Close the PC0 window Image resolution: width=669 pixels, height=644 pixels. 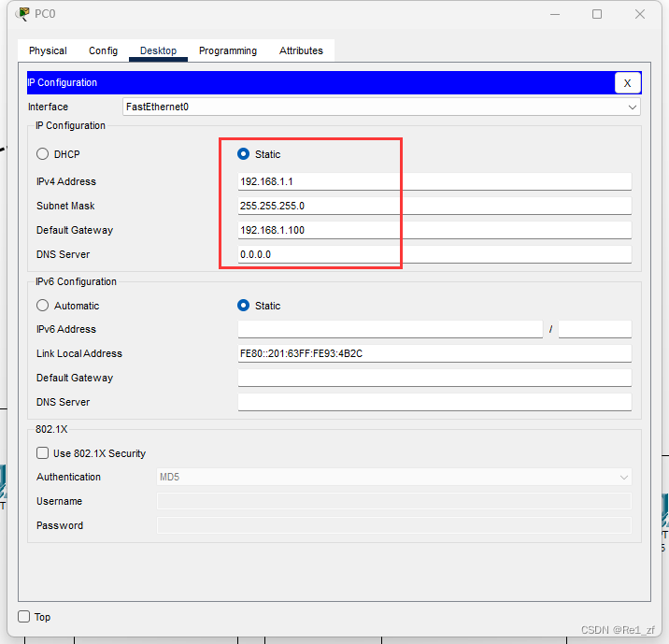click(639, 14)
